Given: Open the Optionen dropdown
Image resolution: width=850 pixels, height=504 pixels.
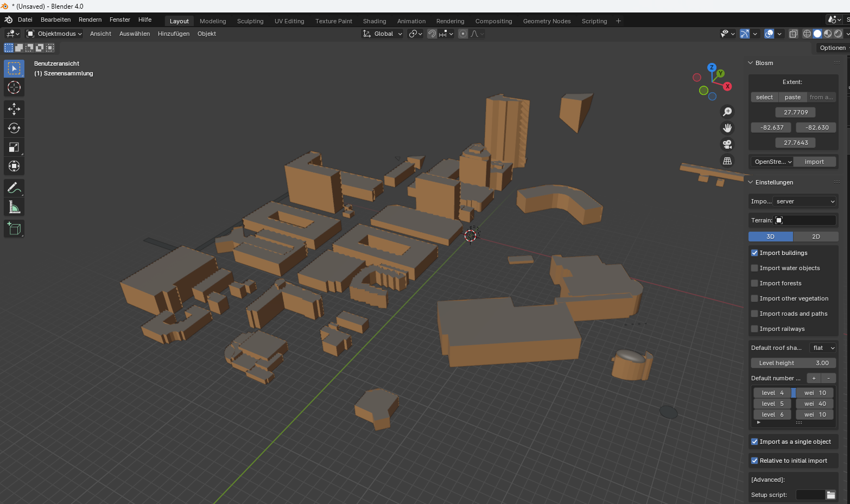Looking at the screenshot, I should tap(833, 48).
